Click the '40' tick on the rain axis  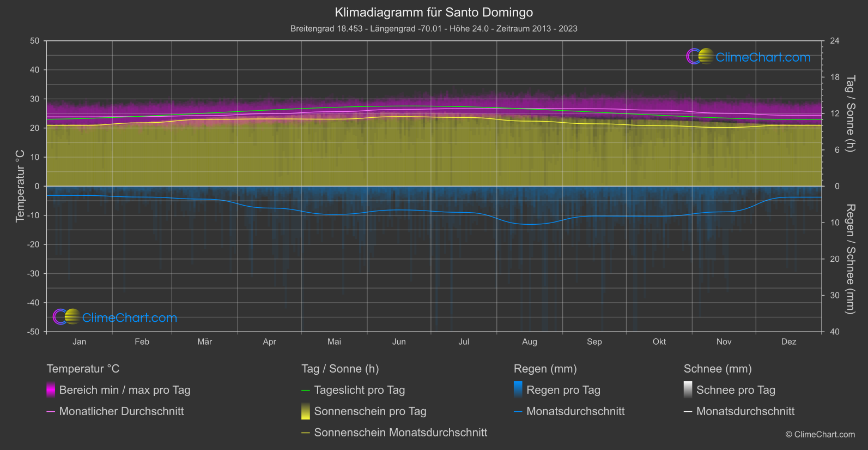835,332
